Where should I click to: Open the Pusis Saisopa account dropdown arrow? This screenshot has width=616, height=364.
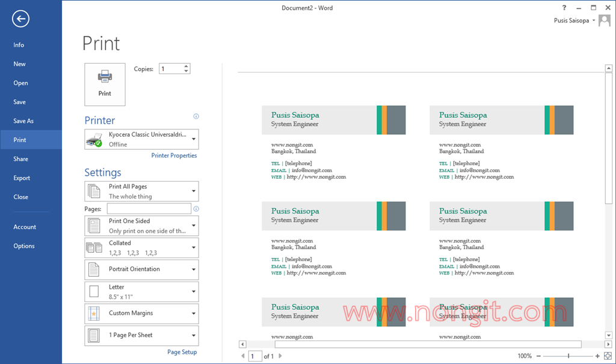[594, 20]
